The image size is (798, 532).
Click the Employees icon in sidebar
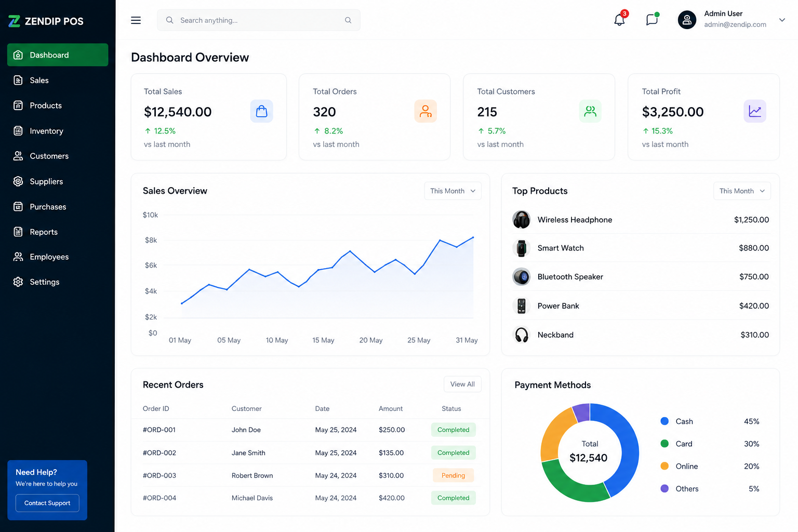(x=18, y=257)
